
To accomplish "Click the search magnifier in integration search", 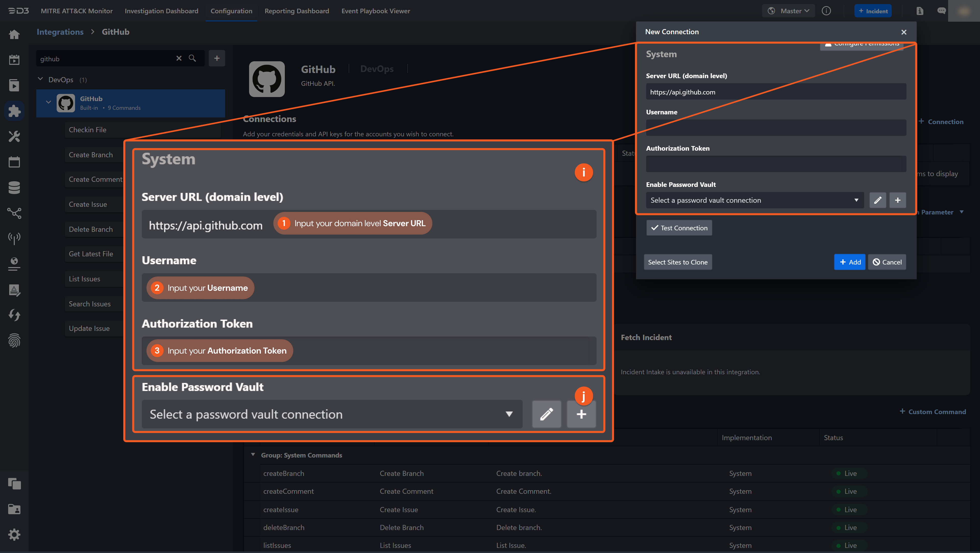I will (192, 58).
